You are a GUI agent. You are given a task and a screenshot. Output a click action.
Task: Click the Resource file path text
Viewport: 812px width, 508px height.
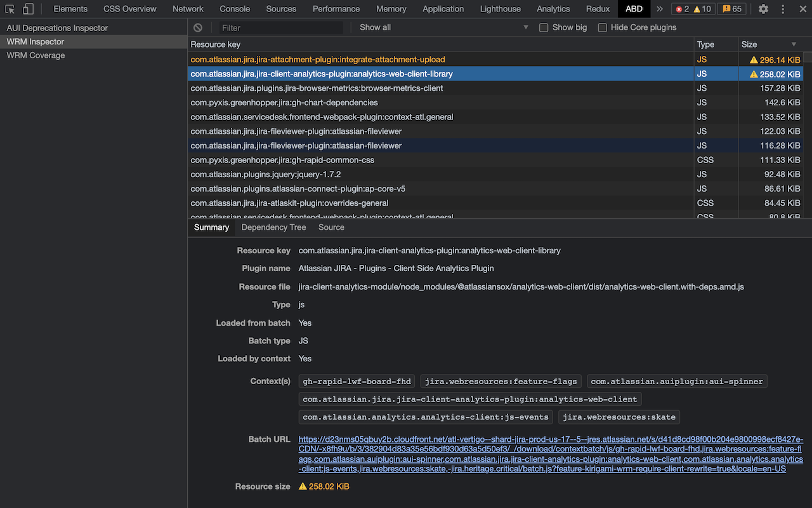pos(521,287)
